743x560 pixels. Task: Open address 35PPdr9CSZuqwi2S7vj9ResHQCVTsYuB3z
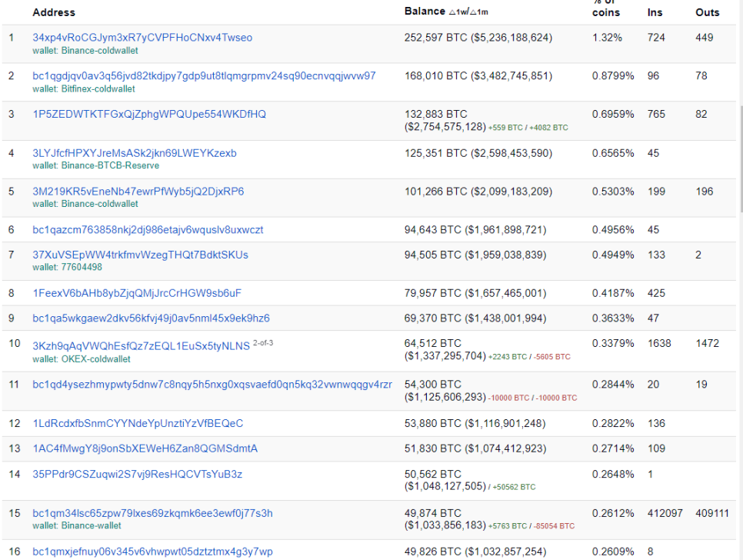tap(137, 475)
